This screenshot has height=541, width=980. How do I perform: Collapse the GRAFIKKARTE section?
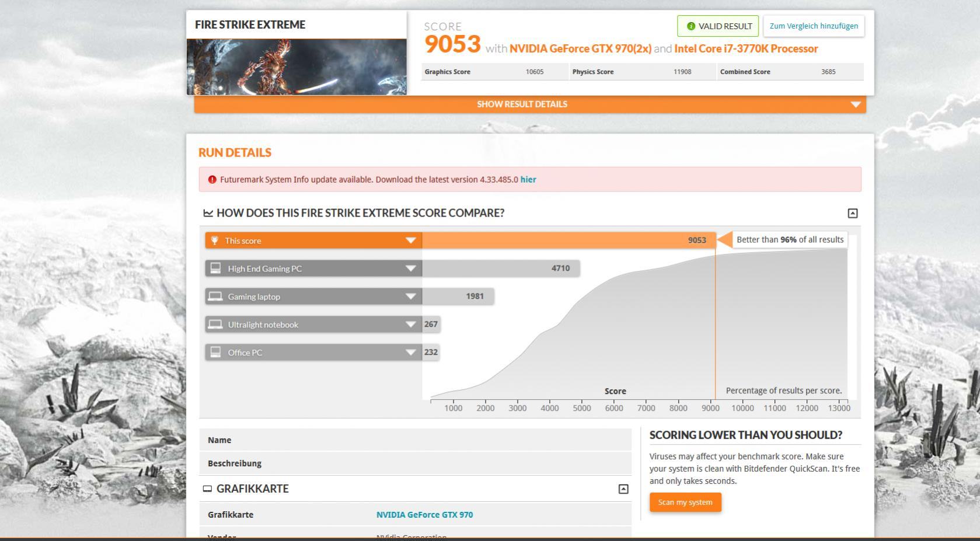click(x=623, y=489)
